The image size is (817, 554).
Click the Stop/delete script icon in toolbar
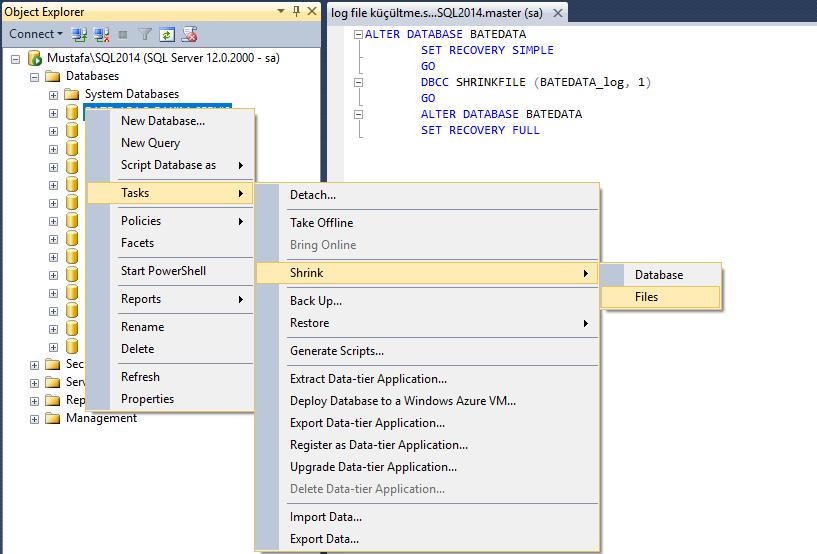(x=189, y=34)
